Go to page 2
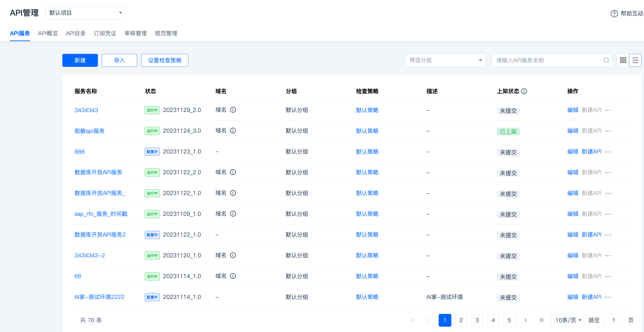The width and height of the screenshot is (644, 332). [461, 320]
